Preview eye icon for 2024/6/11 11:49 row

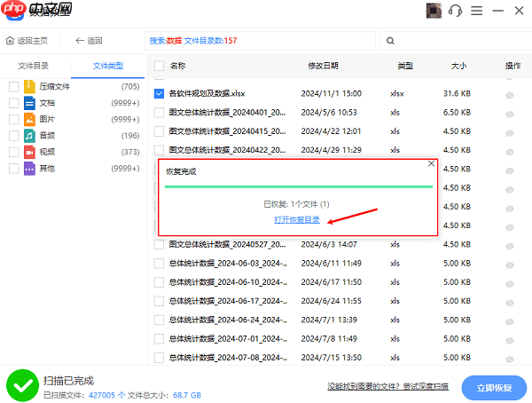510,265
